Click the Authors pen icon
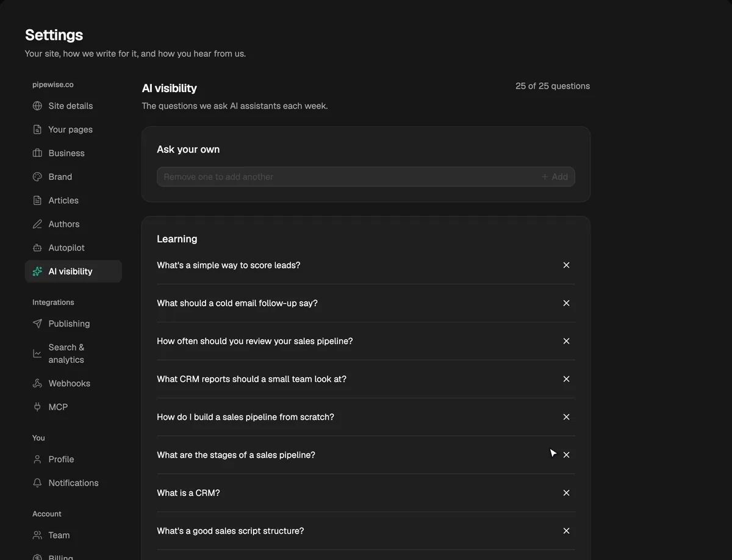Screen dimensions: 732x560 pos(37,224)
